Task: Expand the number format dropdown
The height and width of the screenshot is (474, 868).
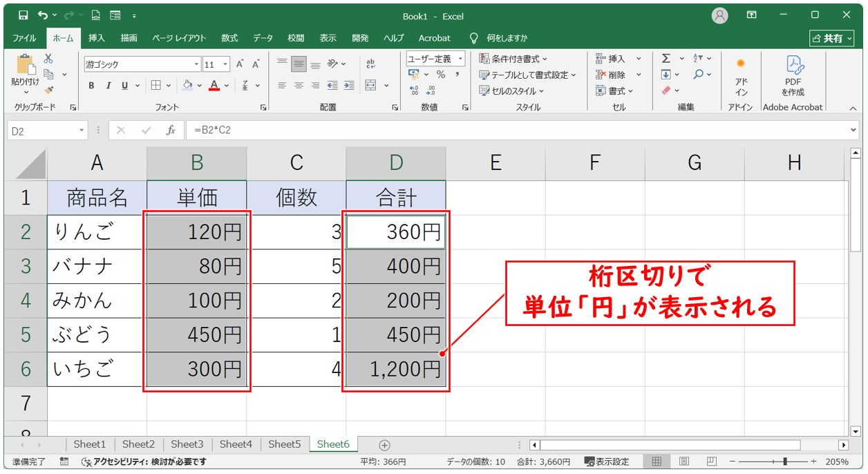Action: (x=460, y=59)
